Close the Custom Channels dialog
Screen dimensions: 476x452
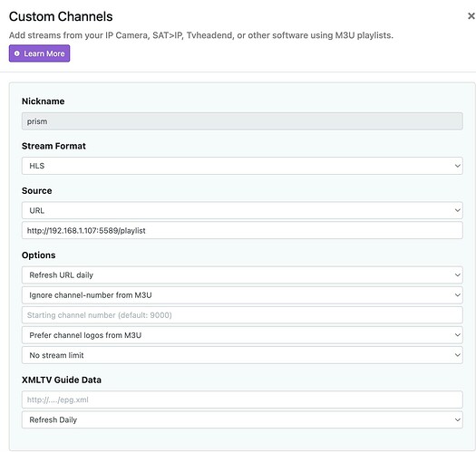[x=471, y=16]
